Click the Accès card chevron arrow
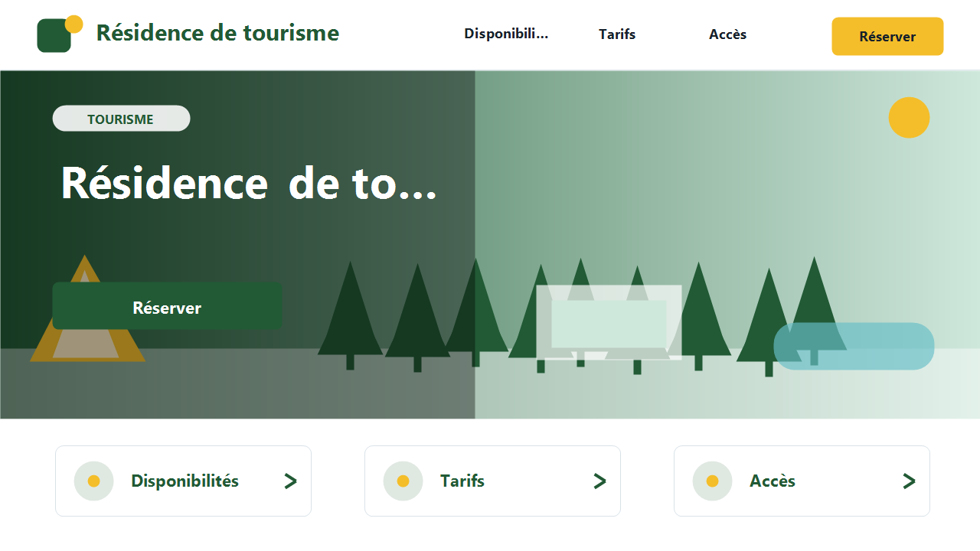 coord(909,481)
